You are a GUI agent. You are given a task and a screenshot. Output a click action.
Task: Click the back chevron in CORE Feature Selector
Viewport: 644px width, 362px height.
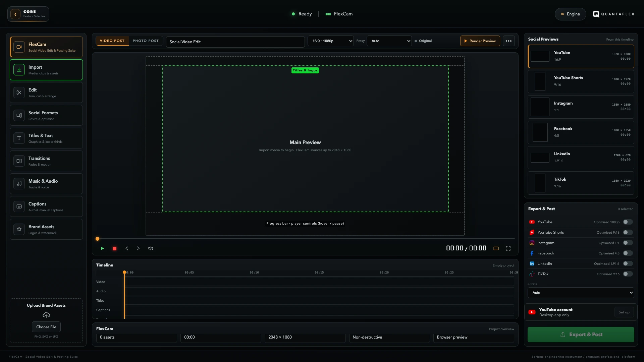[15, 14]
